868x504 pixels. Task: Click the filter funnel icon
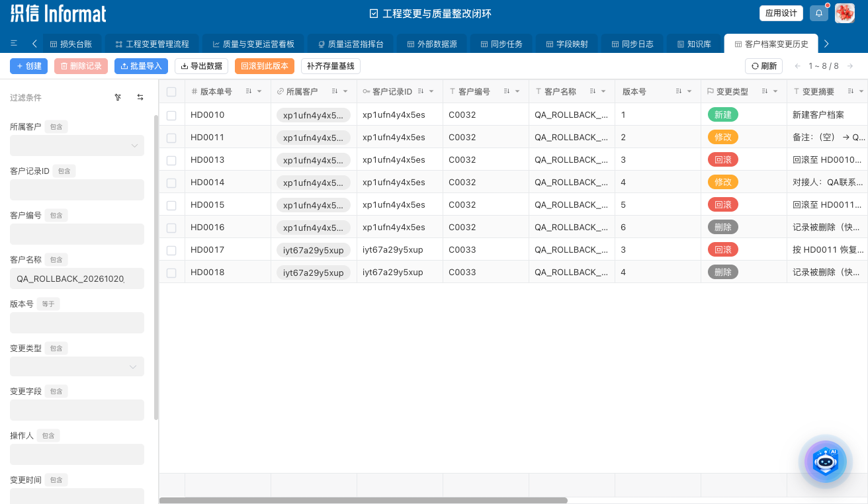118,97
